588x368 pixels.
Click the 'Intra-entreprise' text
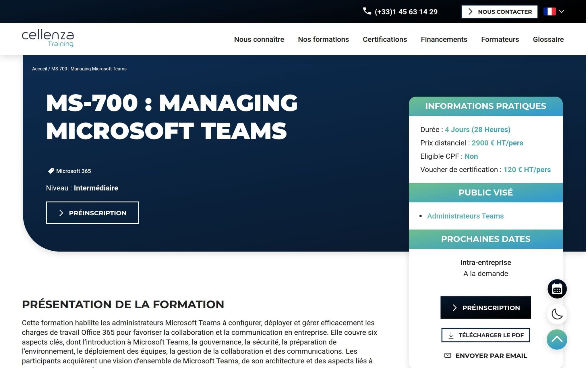(x=486, y=262)
